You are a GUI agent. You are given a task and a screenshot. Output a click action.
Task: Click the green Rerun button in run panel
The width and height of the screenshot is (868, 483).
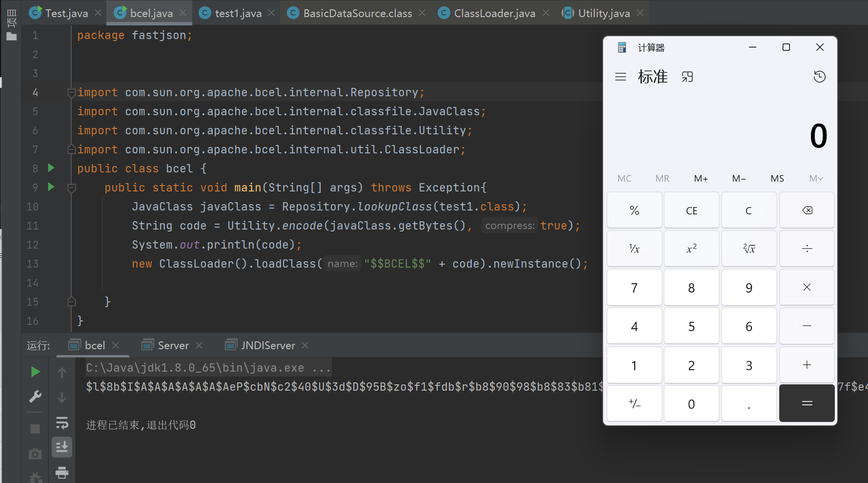click(35, 372)
